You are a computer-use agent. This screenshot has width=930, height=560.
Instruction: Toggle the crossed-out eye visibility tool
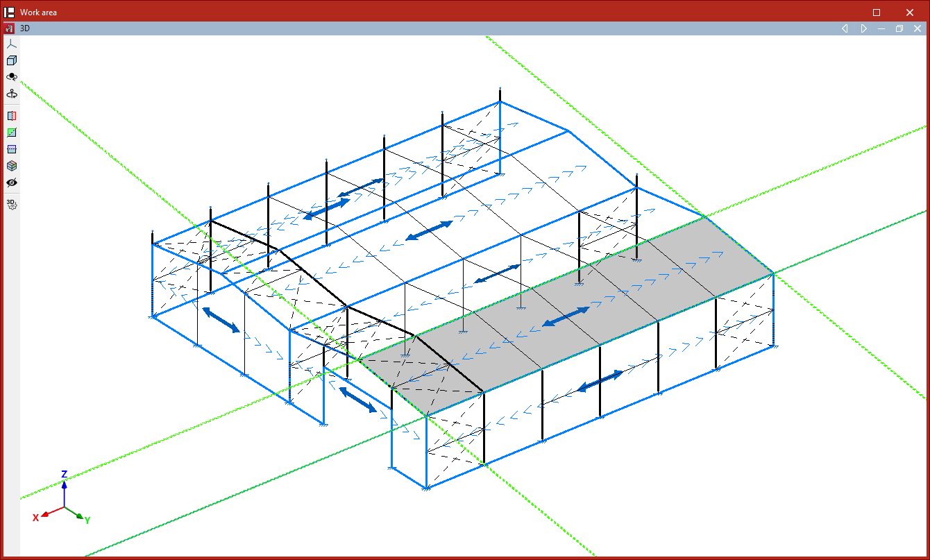coord(11,183)
